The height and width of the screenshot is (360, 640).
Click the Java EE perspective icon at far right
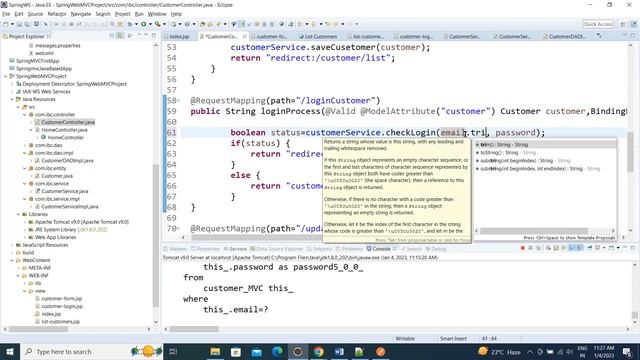633,24
